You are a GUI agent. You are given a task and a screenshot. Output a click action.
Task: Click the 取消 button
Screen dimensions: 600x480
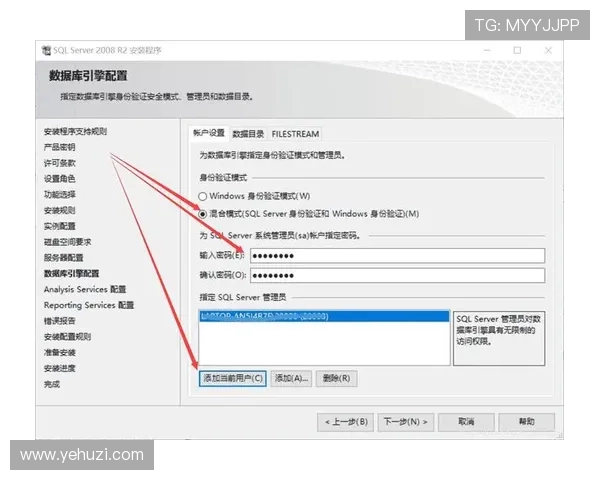point(466,422)
